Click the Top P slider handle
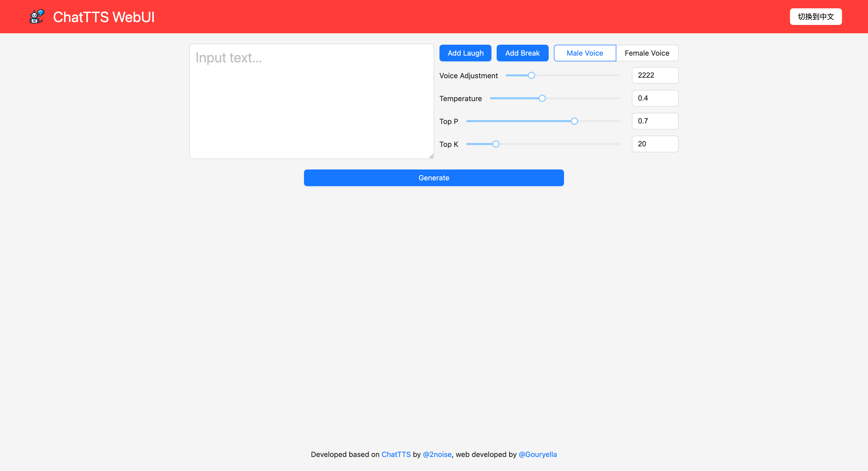 coord(574,121)
